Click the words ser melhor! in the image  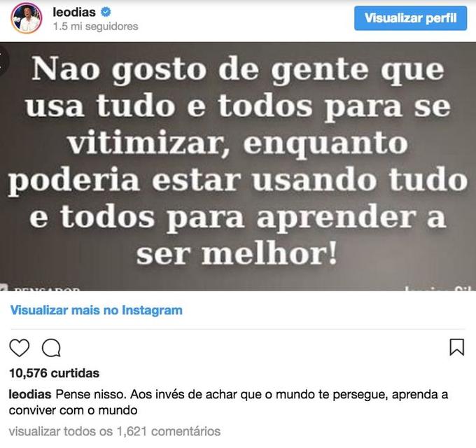click(x=237, y=254)
